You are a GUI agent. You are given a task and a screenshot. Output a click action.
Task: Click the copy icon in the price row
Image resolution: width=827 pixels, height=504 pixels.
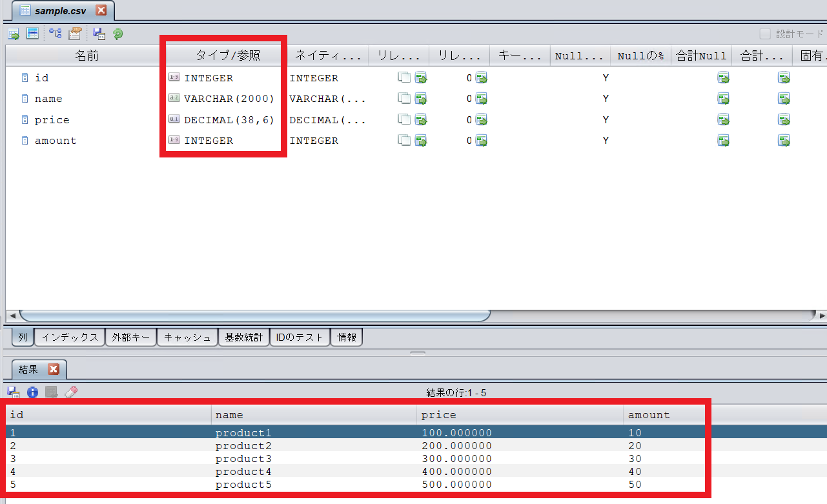tap(404, 119)
